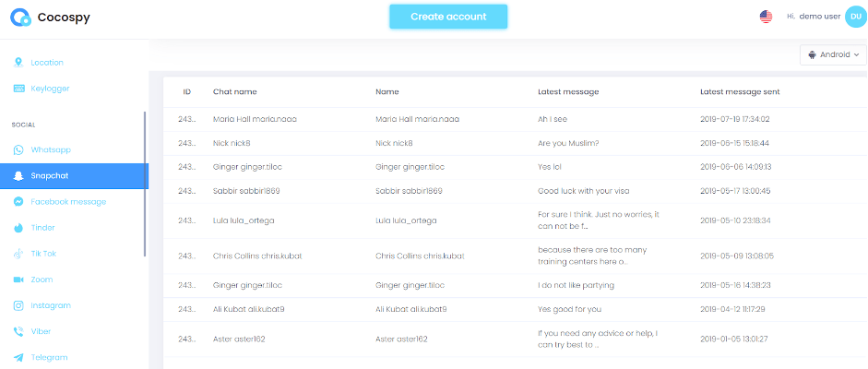
Task: Click Maria Hall maria.naaa in Name column
Action: pyautogui.click(x=417, y=119)
